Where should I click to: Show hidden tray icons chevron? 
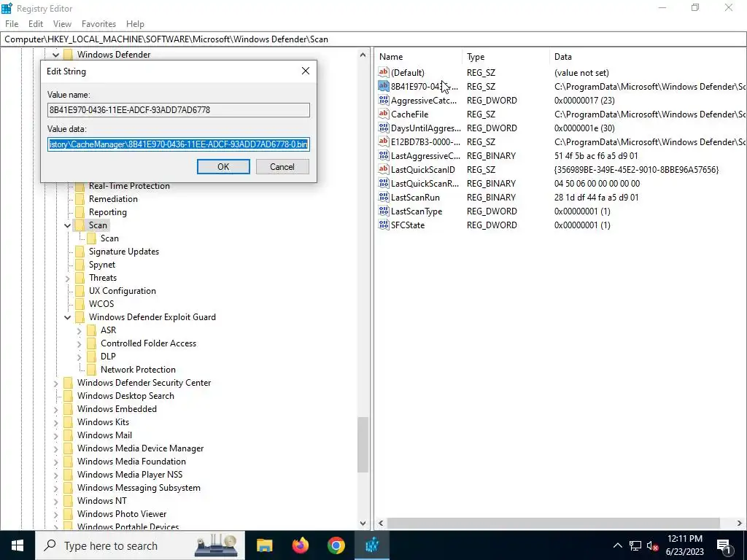pyautogui.click(x=617, y=545)
